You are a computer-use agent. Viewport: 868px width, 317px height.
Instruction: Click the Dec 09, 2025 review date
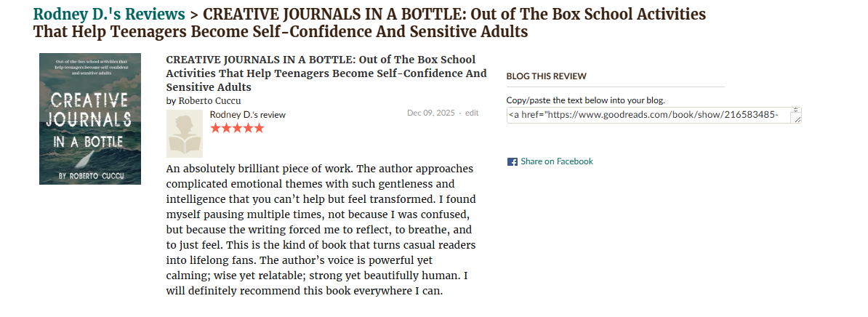point(430,113)
